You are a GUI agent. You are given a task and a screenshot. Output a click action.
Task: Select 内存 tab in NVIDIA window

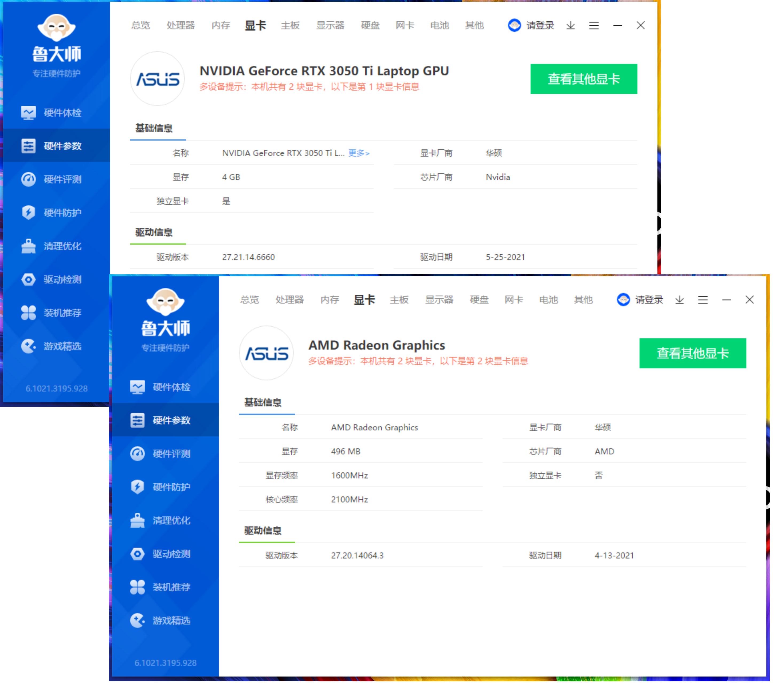(221, 25)
